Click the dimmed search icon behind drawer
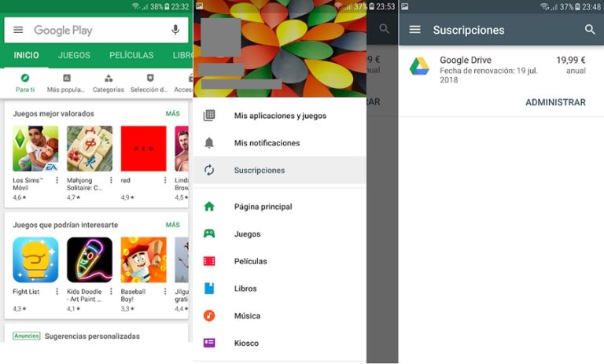The width and height of the screenshot is (604, 364). pyautogui.click(x=384, y=28)
